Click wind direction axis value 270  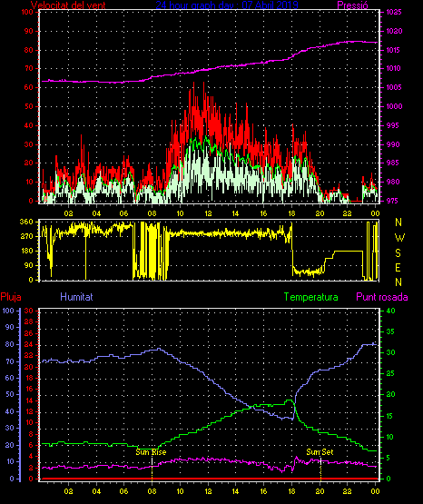click(x=26, y=237)
